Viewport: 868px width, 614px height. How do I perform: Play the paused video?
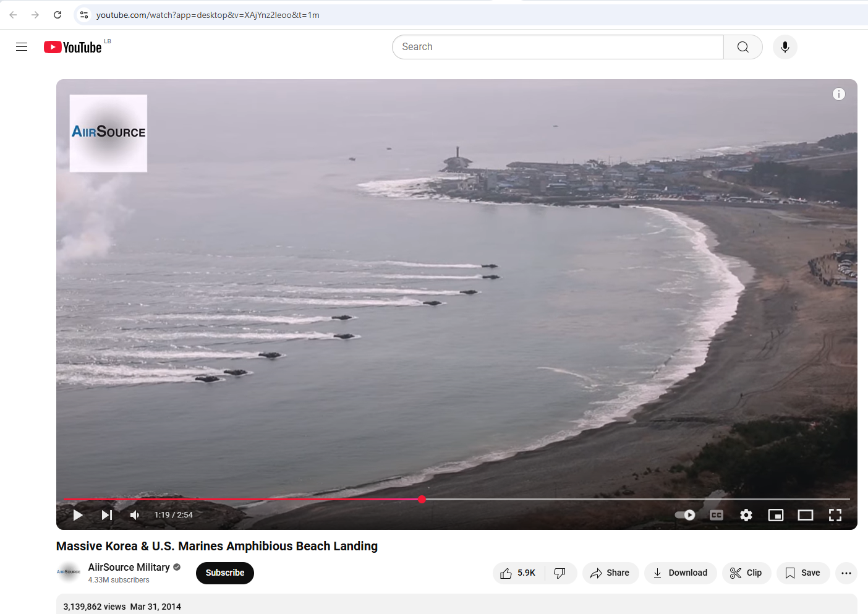(78, 515)
